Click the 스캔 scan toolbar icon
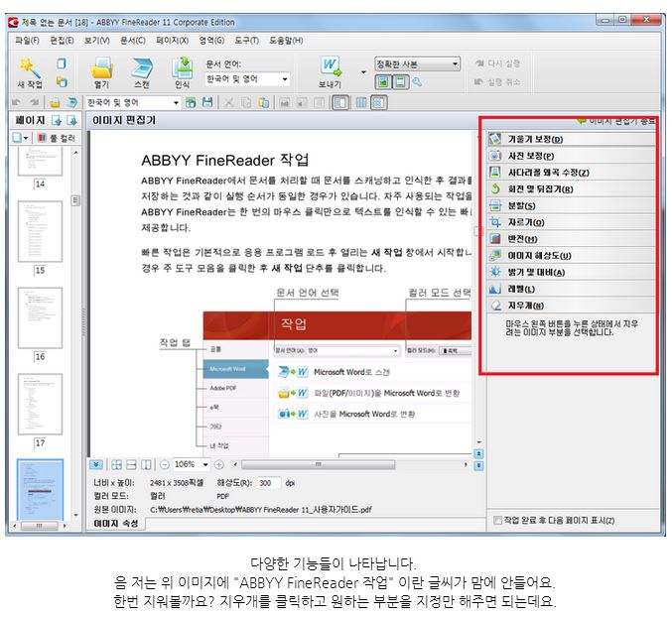672x617 pixels. coord(142,71)
